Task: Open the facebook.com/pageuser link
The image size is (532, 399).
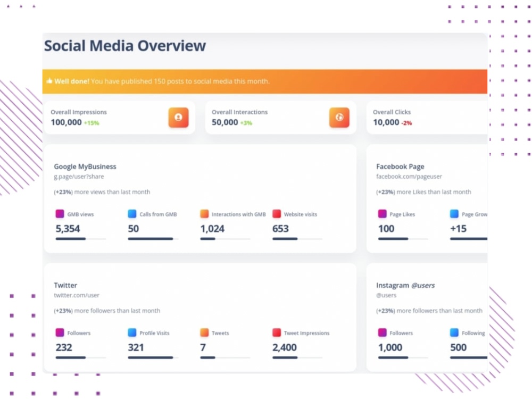Action: point(409,177)
